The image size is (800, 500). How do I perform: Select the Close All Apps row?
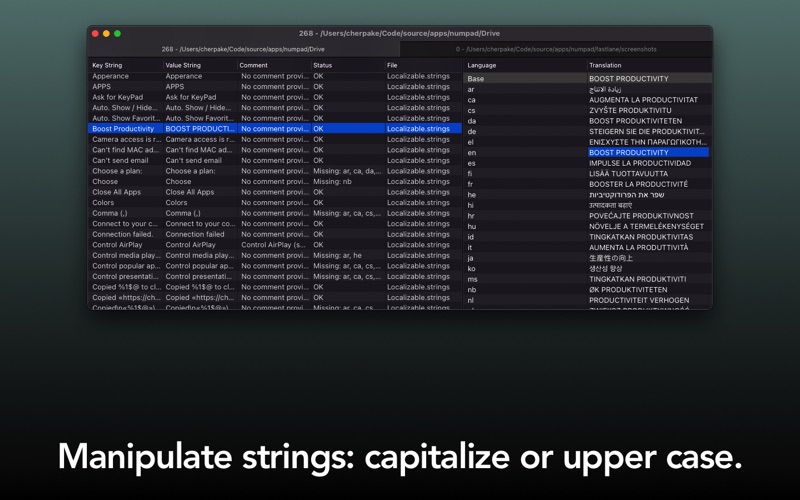tap(275, 192)
